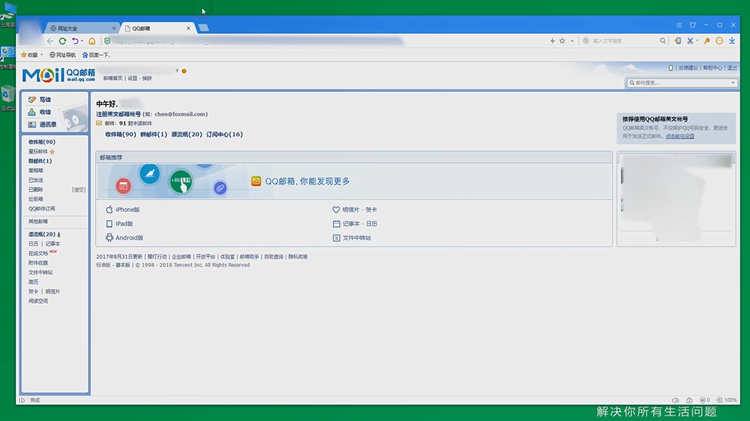Viewport: 750px width, 421px height.
Task: Open 文件中转站 in the sidebar
Action: click(x=40, y=273)
